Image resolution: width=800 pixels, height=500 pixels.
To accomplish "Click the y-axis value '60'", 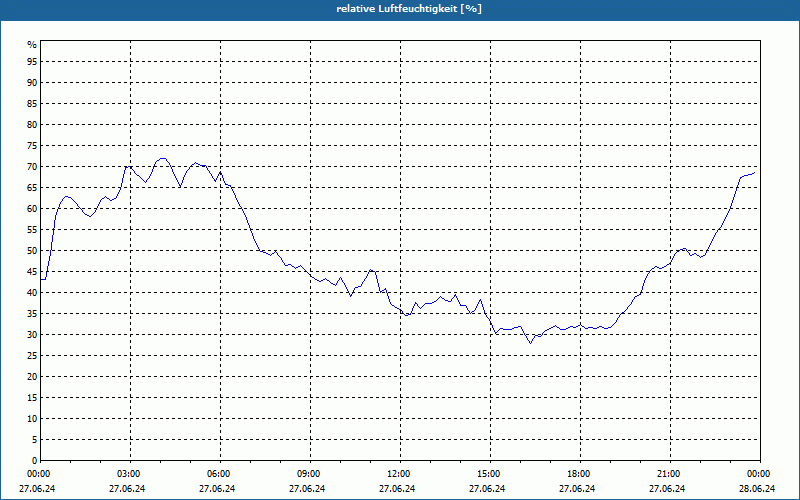I will click(x=32, y=209).
